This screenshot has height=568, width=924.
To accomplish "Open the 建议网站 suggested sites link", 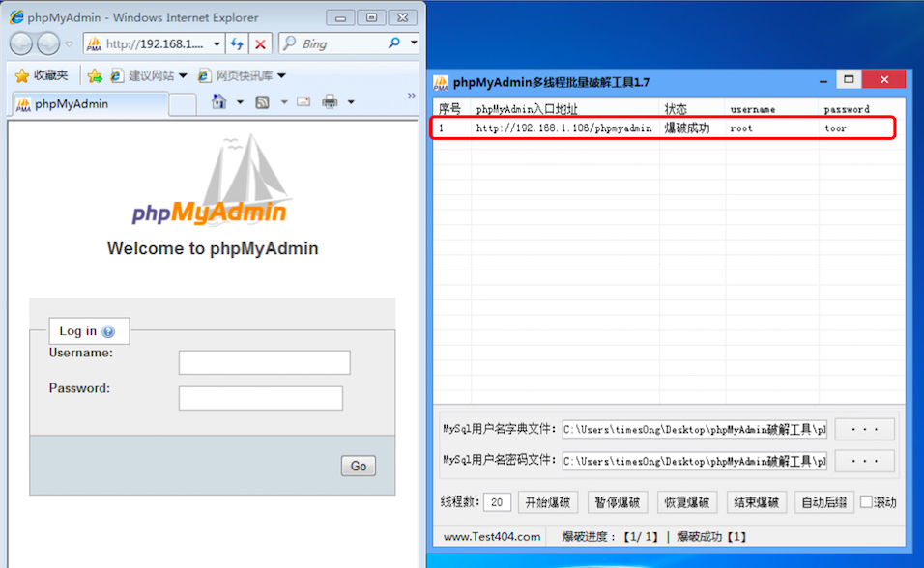I will [x=149, y=75].
